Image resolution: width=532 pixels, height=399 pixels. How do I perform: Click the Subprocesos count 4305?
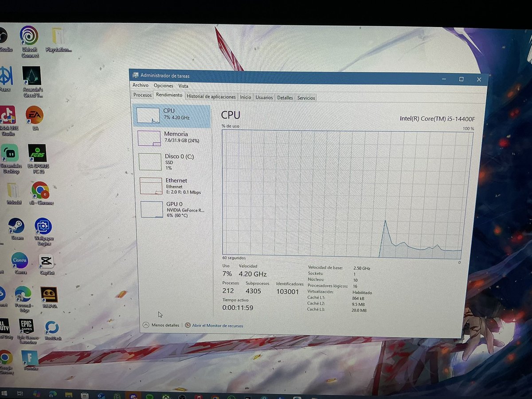click(x=253, y=291)
